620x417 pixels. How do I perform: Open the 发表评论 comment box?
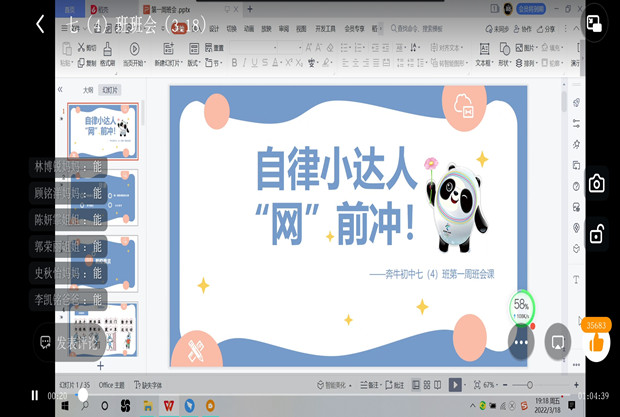69,342
